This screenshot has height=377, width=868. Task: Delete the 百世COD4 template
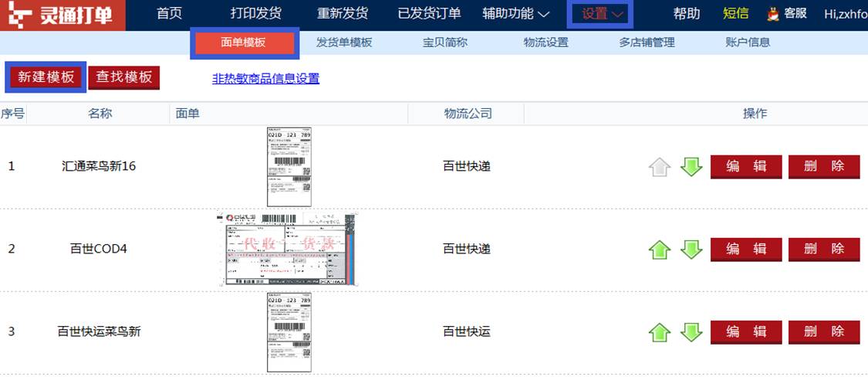[824, 250]
